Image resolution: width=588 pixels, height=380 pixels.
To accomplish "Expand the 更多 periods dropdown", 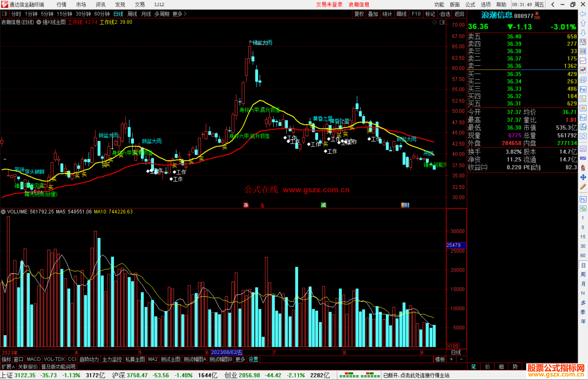I will point(179,14).
